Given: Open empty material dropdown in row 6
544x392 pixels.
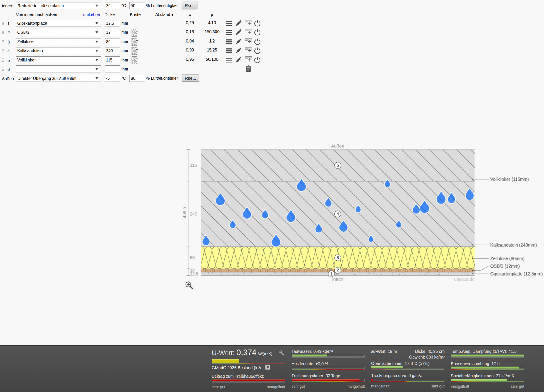Looking at the screenshot, I should (x=58, y=69).
